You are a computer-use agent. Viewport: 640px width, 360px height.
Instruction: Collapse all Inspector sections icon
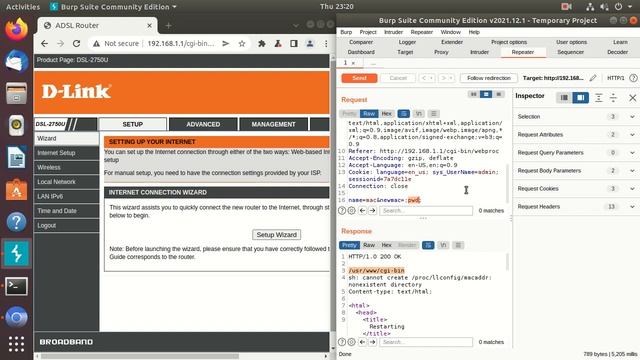(x=613, y=98)
